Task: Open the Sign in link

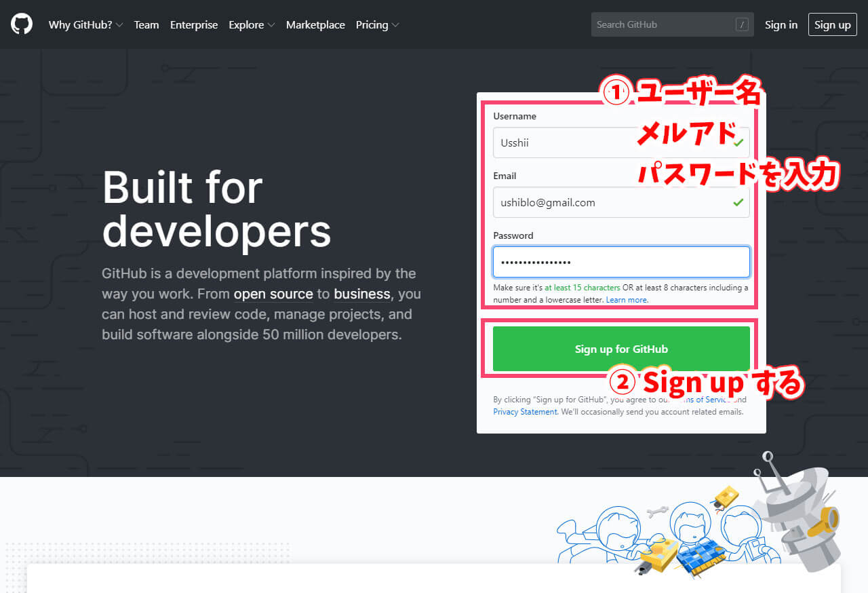Action: pos(781,24)
